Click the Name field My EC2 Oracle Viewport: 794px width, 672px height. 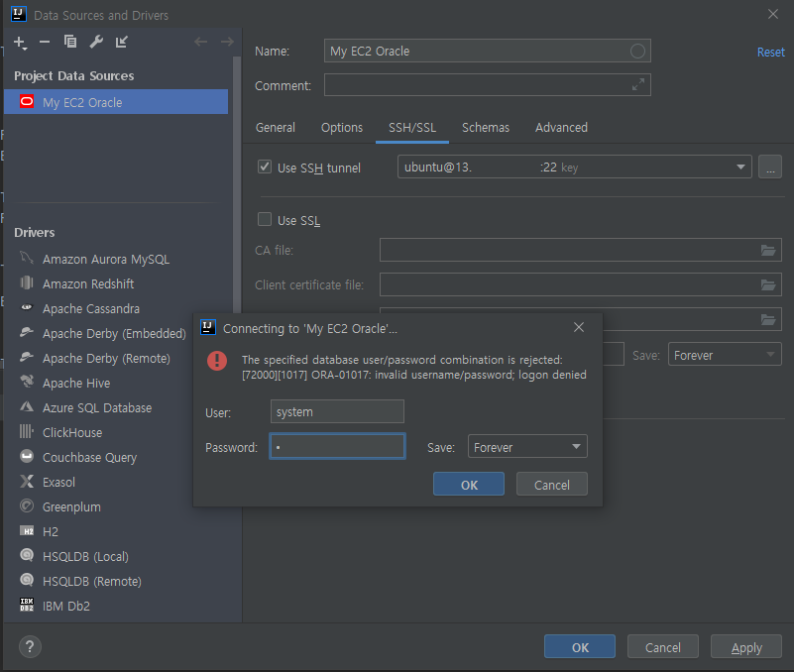click(x=487, y=51)
